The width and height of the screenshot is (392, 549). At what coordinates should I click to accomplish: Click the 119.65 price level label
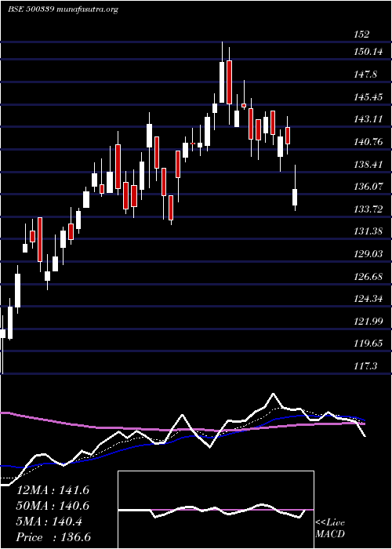point(368,344)
